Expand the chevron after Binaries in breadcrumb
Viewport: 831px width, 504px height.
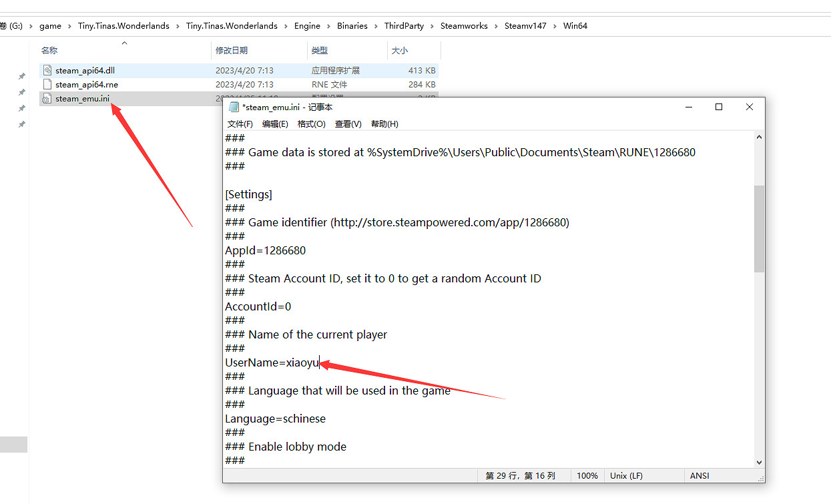pyautogui.click(x=376, y=26)
